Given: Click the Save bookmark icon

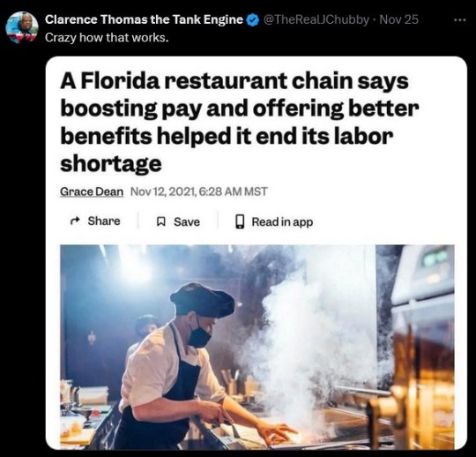Looking at the screenshot, I should pyautogui.click(x=160, y=221).
